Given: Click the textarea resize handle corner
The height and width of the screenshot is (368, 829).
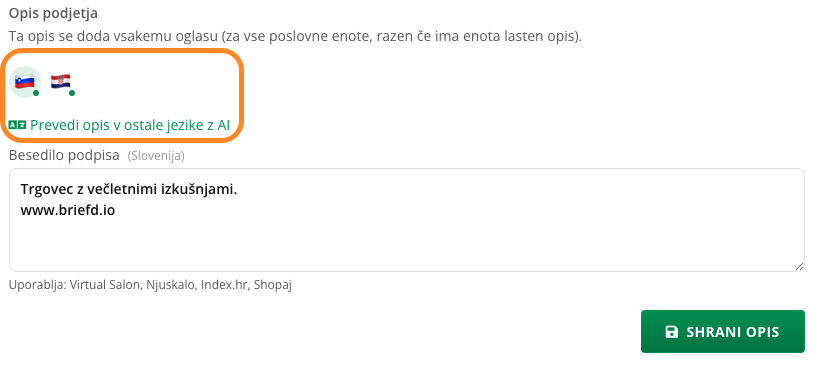Looking at the screenshot, I should click(x=799, y=266).
